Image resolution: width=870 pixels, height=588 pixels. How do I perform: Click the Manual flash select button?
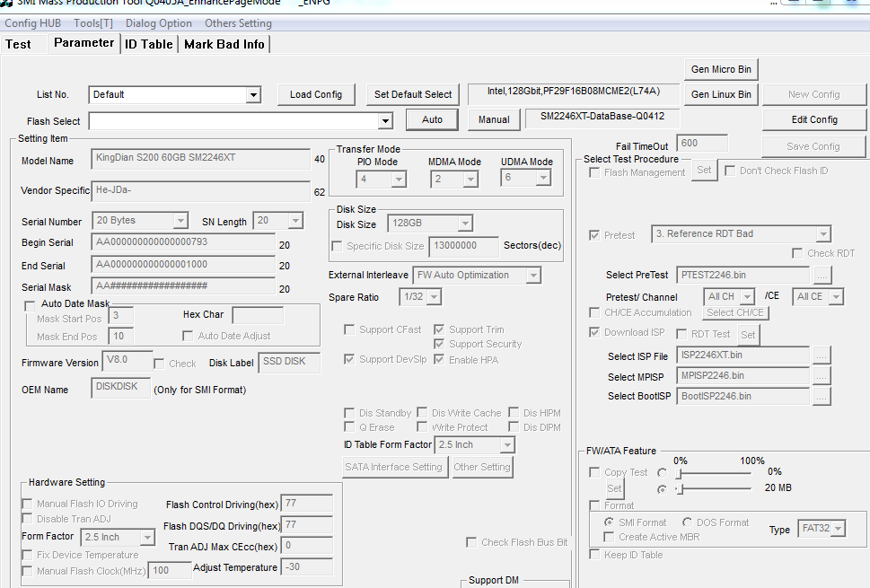[494, 119]
